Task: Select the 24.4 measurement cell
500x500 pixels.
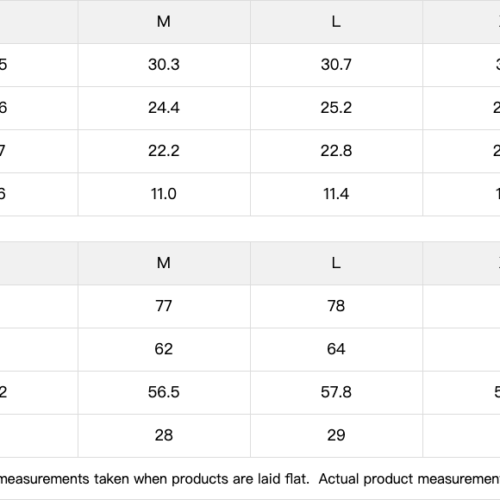Action: pyautogui.click(x=164, y=108)
